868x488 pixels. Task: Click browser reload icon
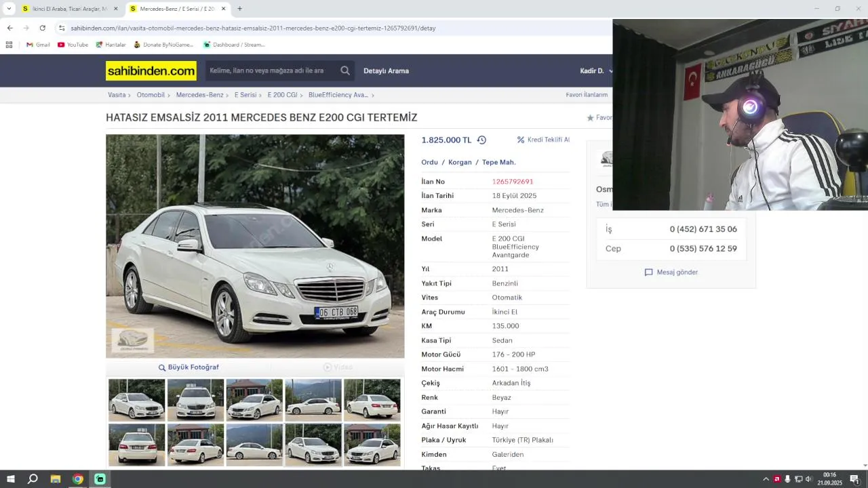click(42, 28)
